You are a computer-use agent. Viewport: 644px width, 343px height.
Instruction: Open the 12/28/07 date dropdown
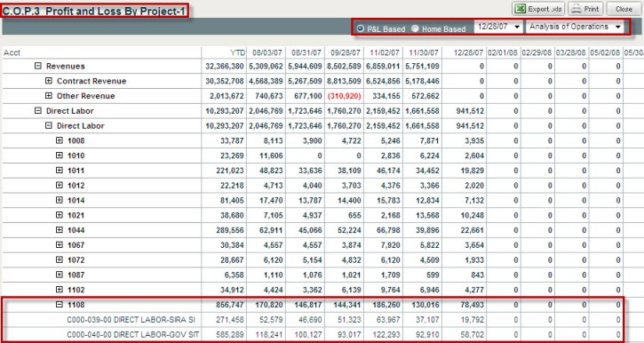coord(498,27)
